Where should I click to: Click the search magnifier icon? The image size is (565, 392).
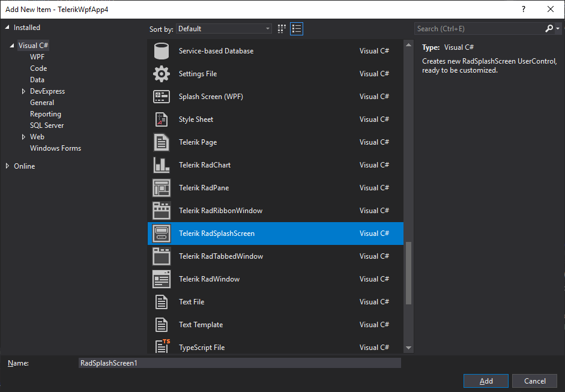549,28
